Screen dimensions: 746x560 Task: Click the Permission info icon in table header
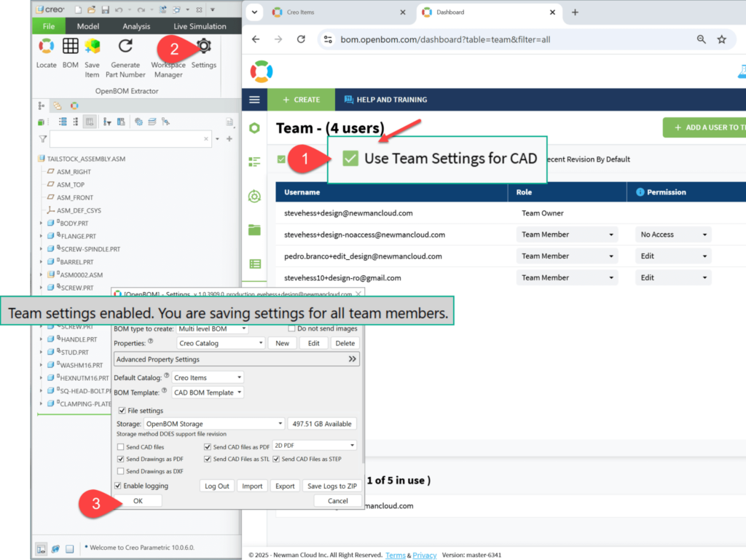[640, 192]
